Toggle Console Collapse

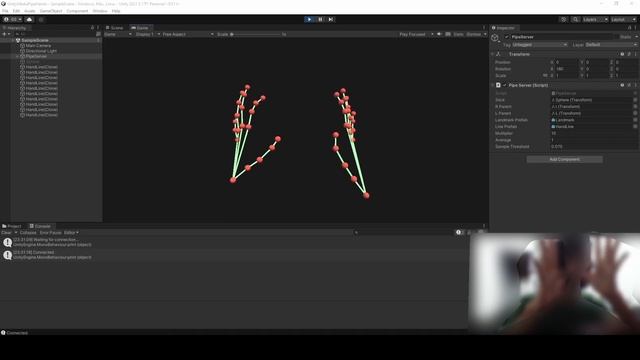pyautogui.click(x=28, y=233)
